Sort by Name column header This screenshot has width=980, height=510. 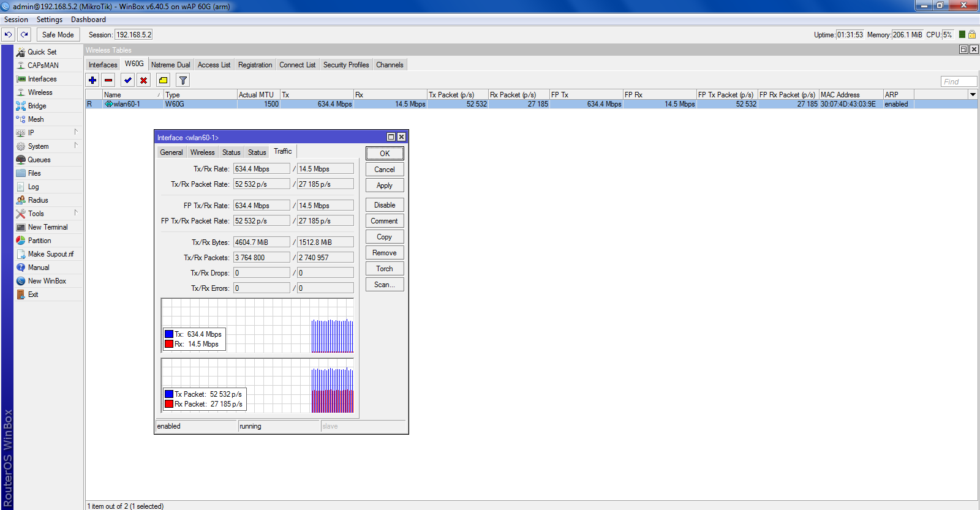coord(133,94)
